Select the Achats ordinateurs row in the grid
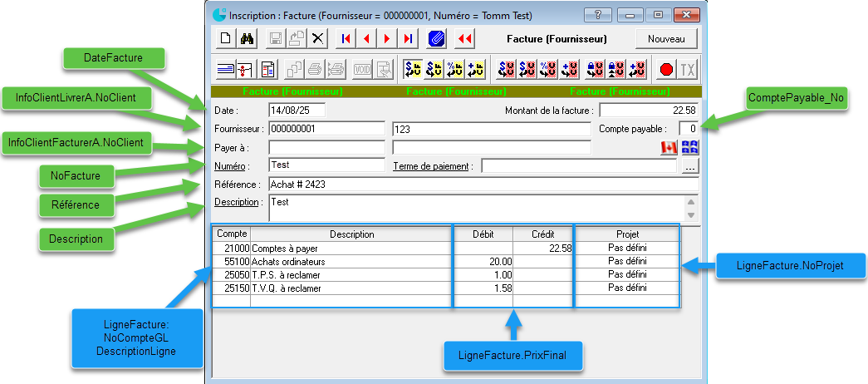868x384 pixels. pyautogui.click(x=349, y=261)
